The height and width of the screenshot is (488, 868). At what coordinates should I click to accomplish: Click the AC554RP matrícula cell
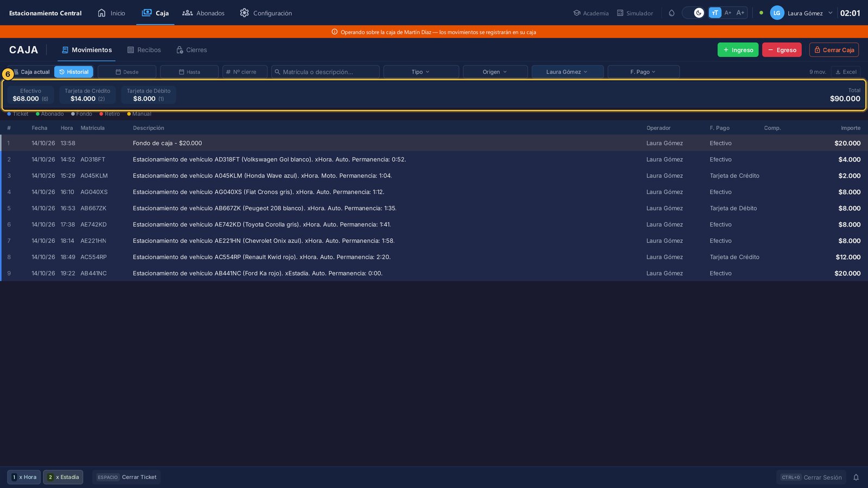click(93, 257)
